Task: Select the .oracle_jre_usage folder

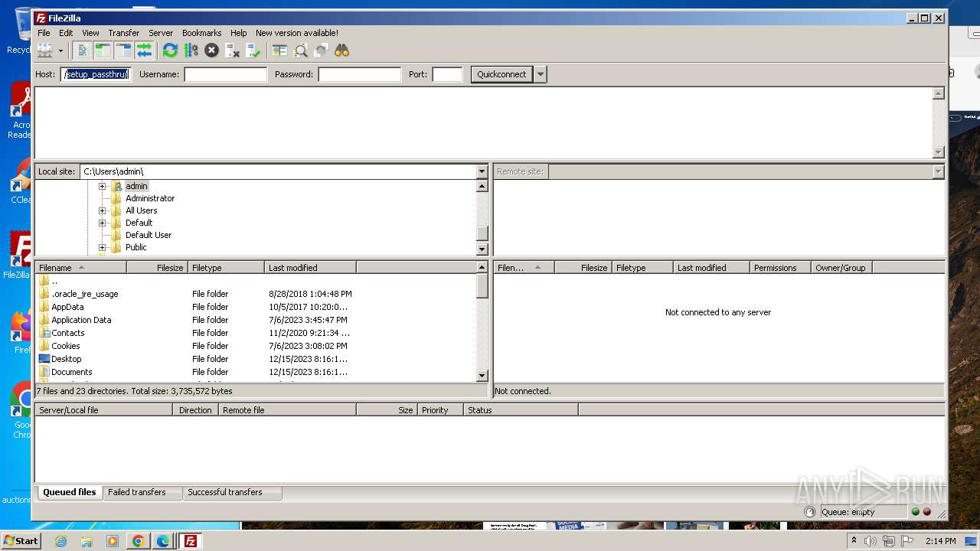Action: pyautogui.click(x=255, y=294)
